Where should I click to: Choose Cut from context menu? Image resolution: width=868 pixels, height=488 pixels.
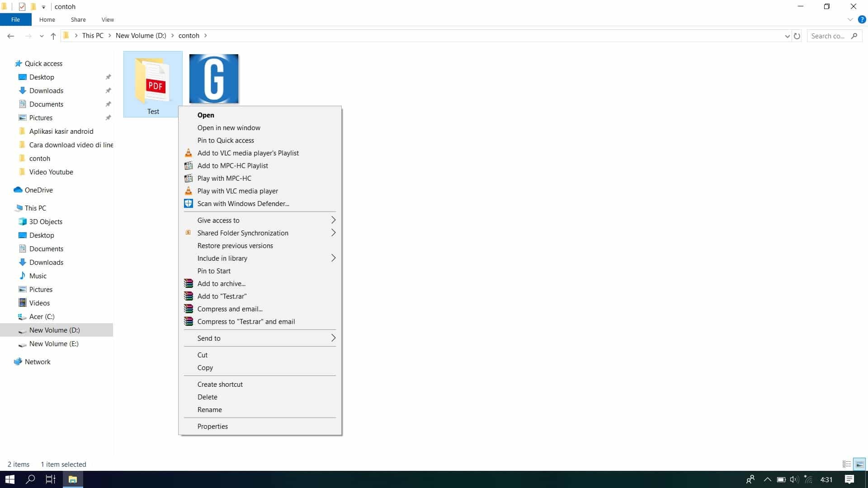(x=259, y=355)
